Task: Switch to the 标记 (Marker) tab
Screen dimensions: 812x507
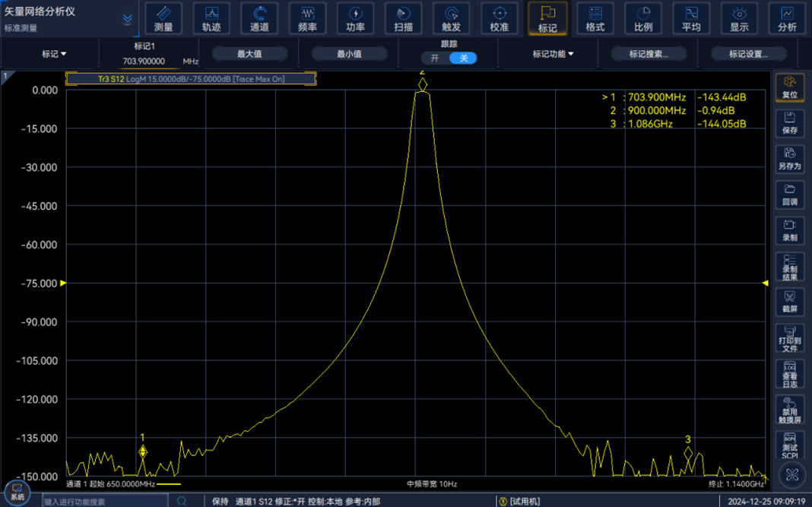Action: tap(547, 18)
